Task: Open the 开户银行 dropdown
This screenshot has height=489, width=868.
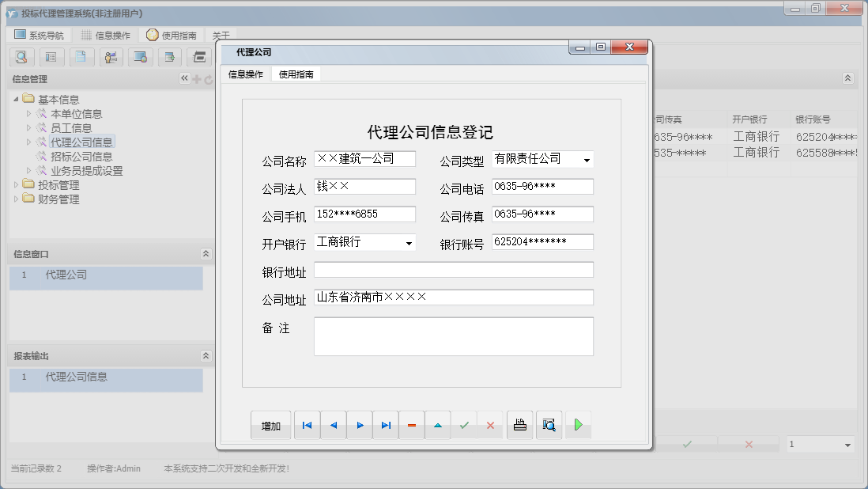Action: [409, 243]
